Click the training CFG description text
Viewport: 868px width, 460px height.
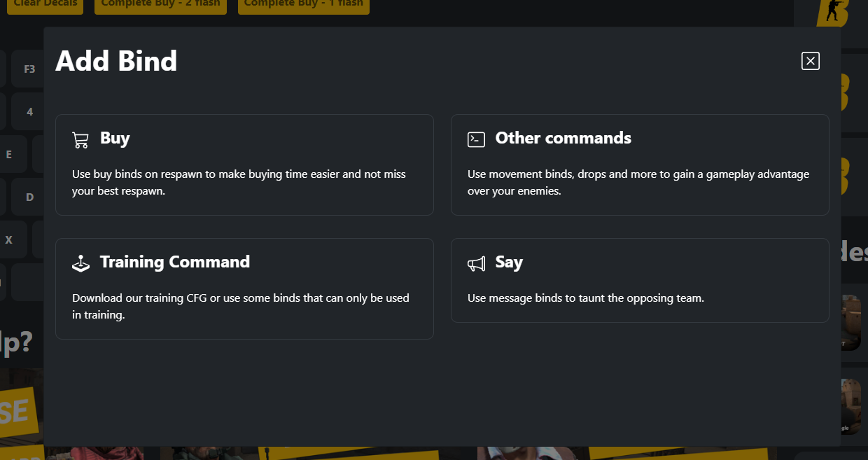click(x=241, y=306)
